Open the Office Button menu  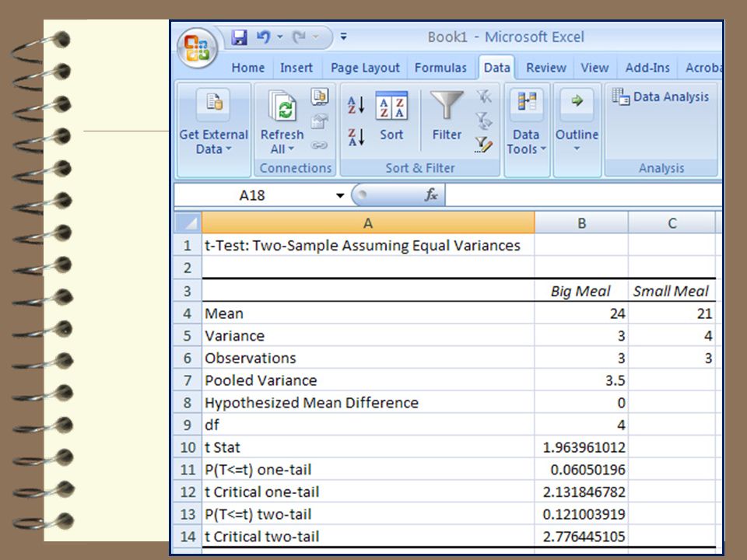pos(197,48)
